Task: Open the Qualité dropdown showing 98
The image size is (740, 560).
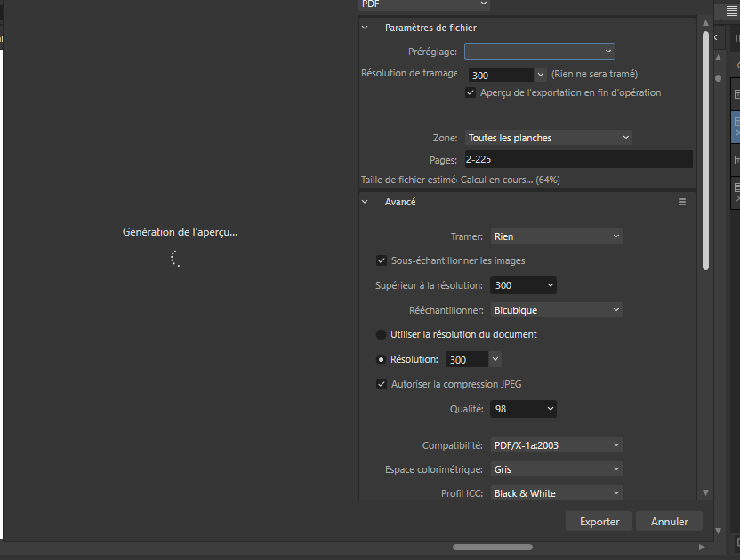Action: click(523, 409)
